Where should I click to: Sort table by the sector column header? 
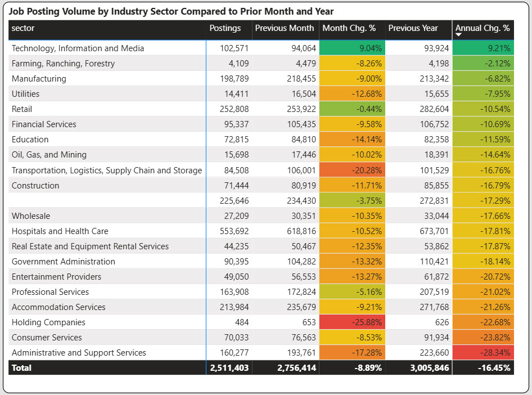click(x=23, y=28)
